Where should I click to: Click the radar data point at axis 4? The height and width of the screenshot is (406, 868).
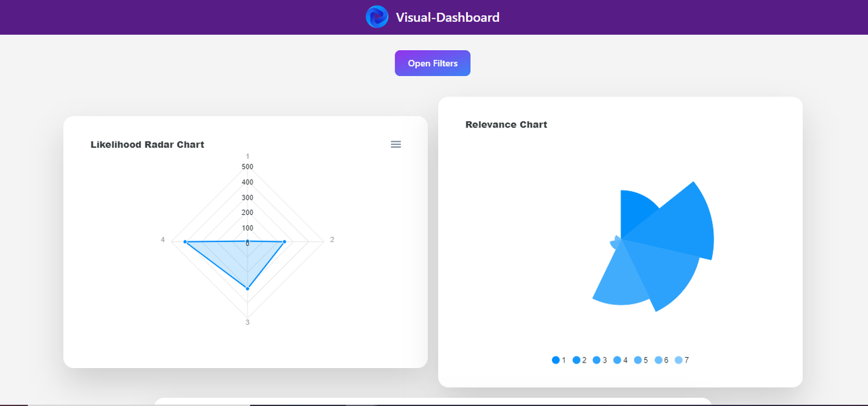[185, 242]
